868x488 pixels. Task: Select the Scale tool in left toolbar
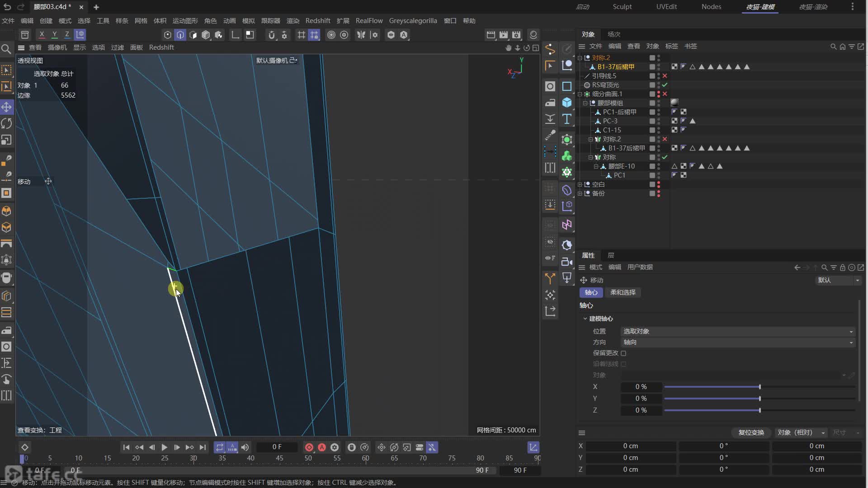pyautogui.click(x=6, y=140)
